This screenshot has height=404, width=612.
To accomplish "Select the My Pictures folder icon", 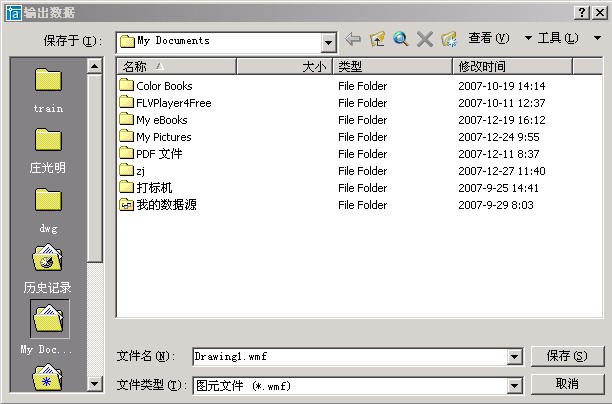I will (126, 136).
